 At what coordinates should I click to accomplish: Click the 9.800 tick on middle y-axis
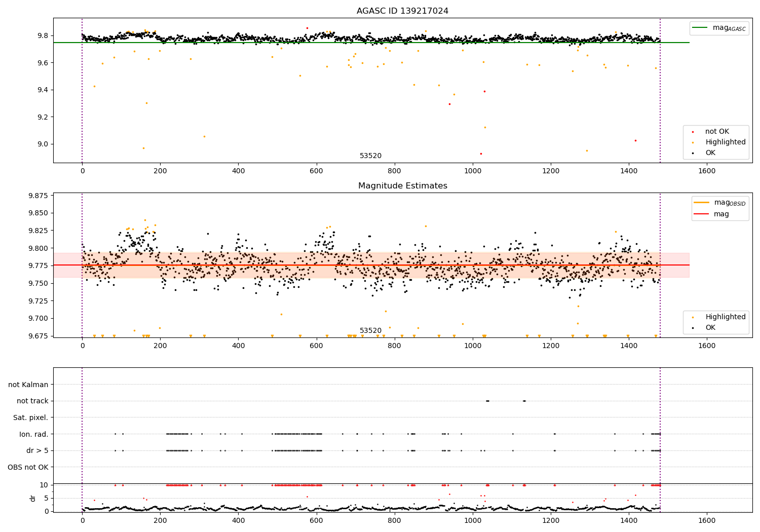point(37,248)
